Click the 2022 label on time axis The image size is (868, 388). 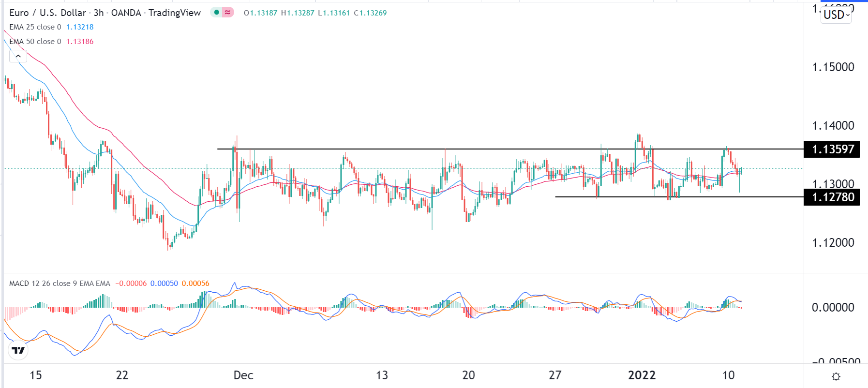[642, 375]
